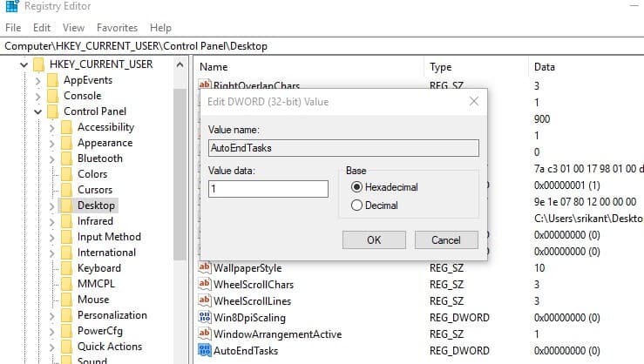Select the Decimal base radio button
The height and width of the screenshot is (364, 644).
(356, 206)
